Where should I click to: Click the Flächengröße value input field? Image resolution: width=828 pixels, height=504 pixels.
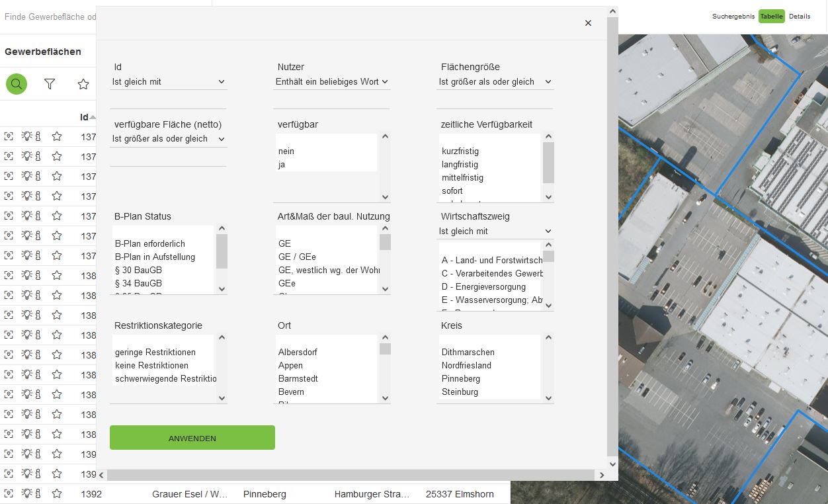[x=494, y=101]
